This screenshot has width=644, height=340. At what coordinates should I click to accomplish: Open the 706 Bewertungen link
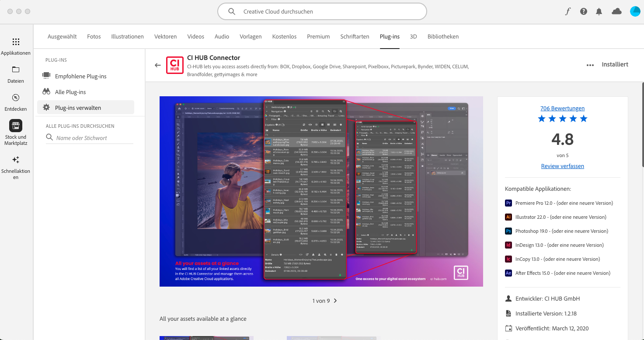click(562, 108)
